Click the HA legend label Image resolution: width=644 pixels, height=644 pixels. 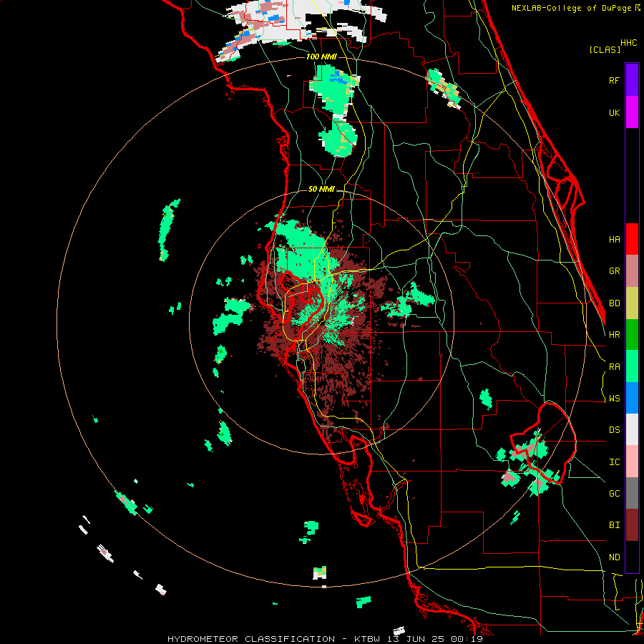coord(614,239)
